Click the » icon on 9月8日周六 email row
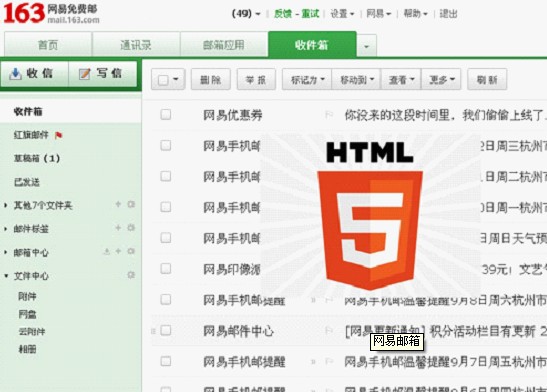The image size is (547, 392). point(313,300)
